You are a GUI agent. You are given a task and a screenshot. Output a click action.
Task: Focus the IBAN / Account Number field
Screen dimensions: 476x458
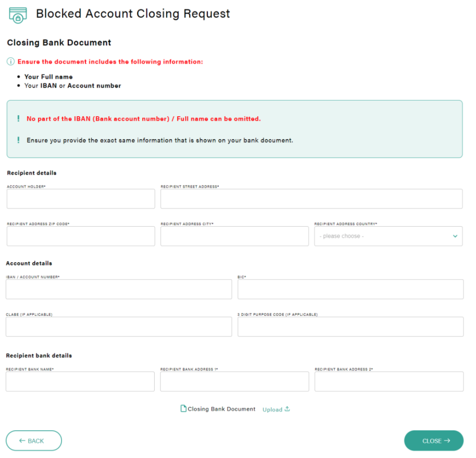point(119,289)
